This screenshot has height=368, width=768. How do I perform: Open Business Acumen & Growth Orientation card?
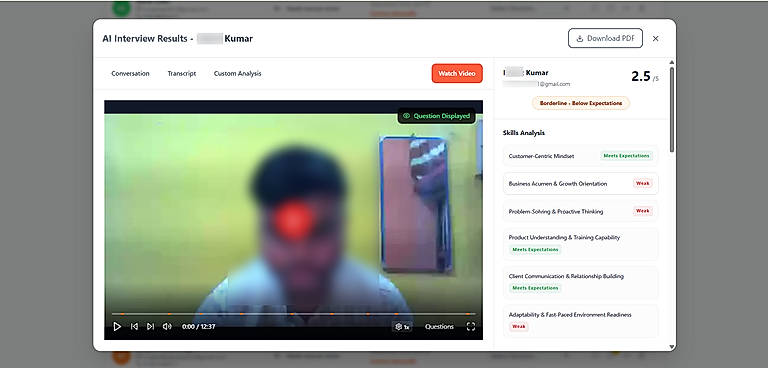(x=580, y=184)
